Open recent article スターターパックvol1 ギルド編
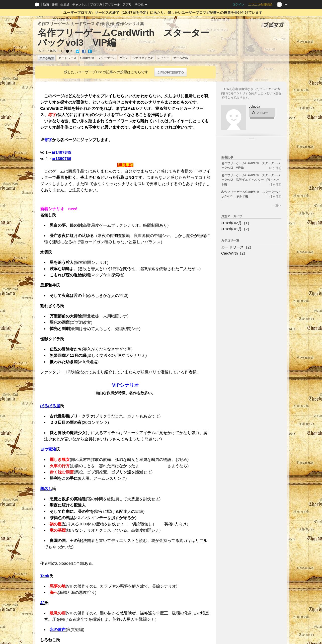The image size is (322, 644). tap(251, 194)
